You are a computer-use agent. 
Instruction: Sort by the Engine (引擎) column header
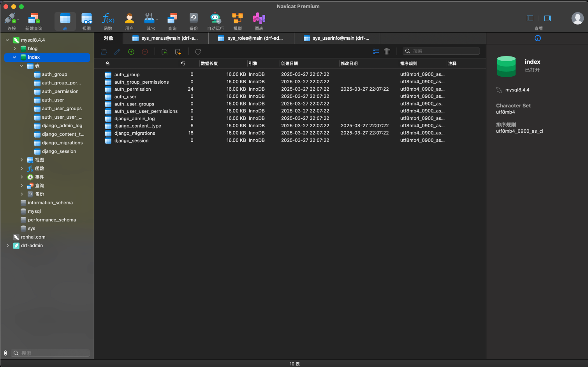263,63
